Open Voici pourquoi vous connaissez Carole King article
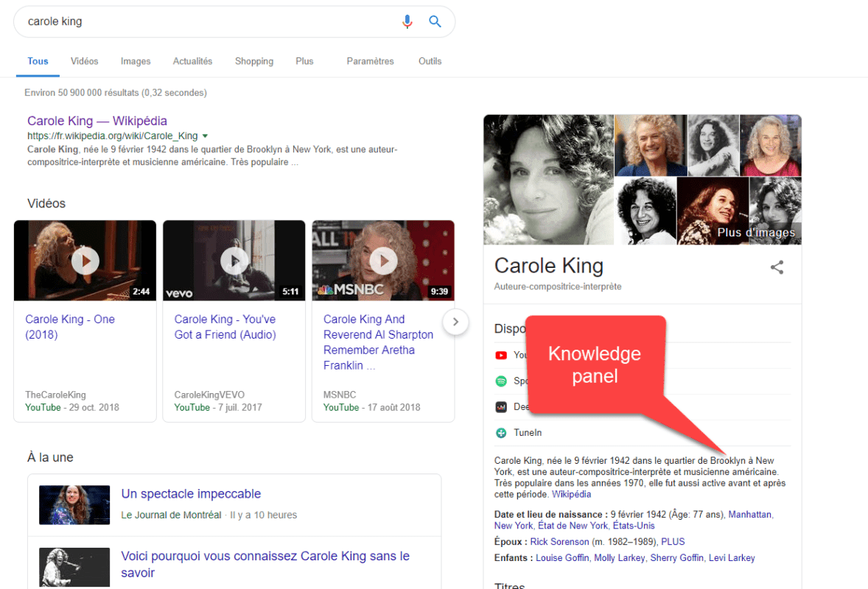The image size is (868, 589). pyautogui.click(x=266, y=564)
